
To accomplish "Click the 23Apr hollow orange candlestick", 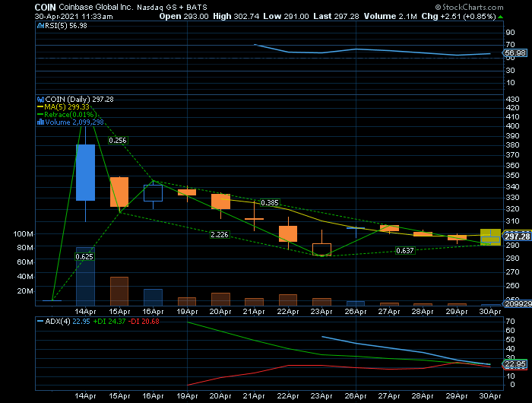I will point(321,249).
